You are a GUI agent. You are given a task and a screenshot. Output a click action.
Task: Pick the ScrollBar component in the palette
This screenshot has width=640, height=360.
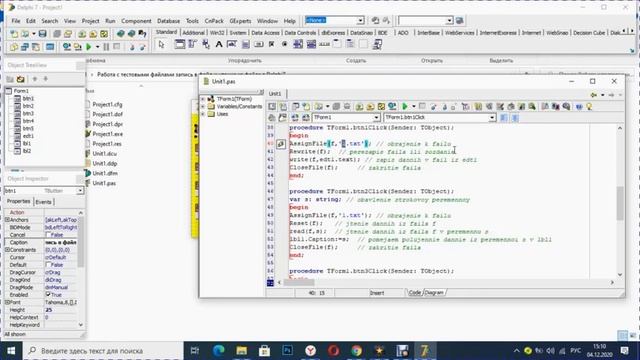[x=324, y=44]
